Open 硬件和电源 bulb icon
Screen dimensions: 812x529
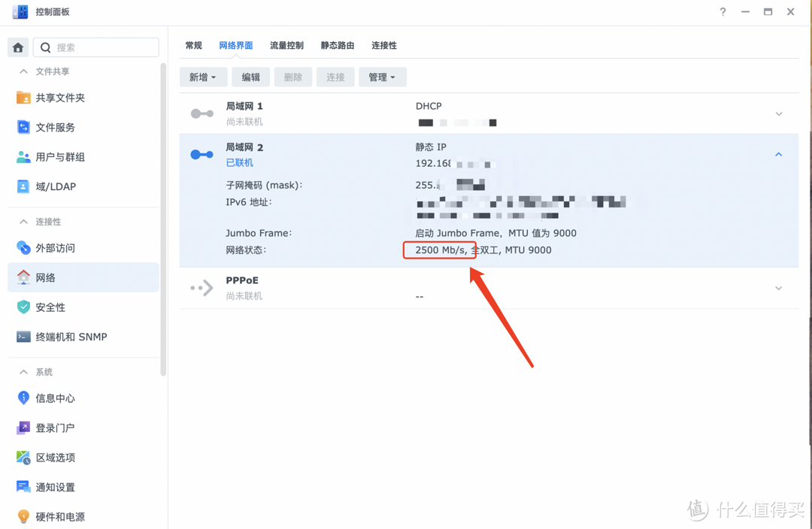(x=23, y=516)
